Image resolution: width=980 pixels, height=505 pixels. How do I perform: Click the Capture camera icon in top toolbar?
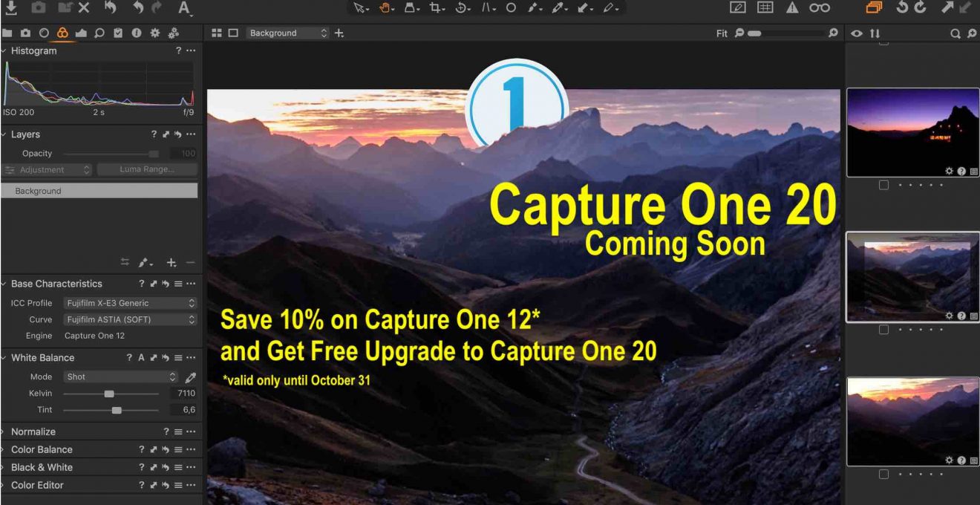pyautogui.click(x=39, y=7)
